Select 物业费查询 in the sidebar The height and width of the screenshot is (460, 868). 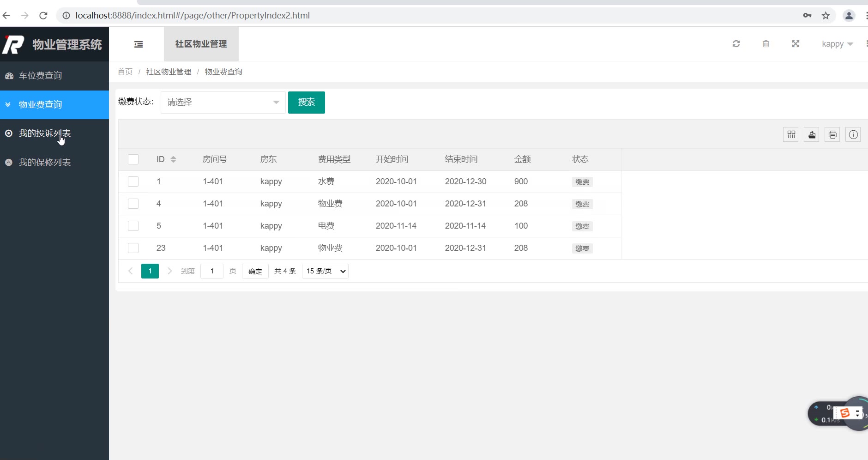click(54, 104)
